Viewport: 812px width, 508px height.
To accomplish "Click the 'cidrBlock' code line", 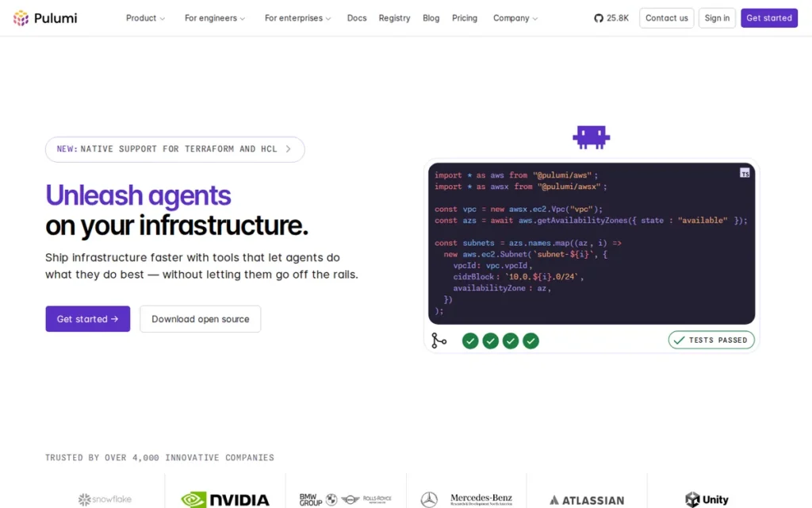I will 519,277.
